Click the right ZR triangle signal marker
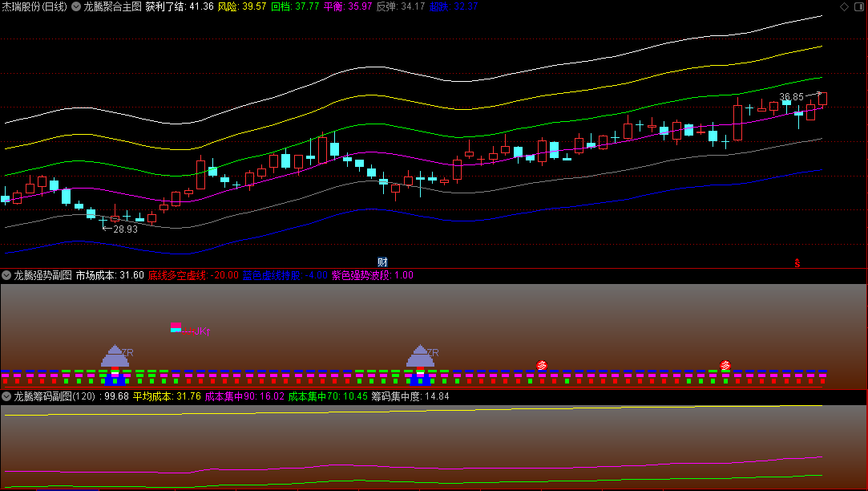The height and width of the screenshot is (491, 868). coord(420,355)
